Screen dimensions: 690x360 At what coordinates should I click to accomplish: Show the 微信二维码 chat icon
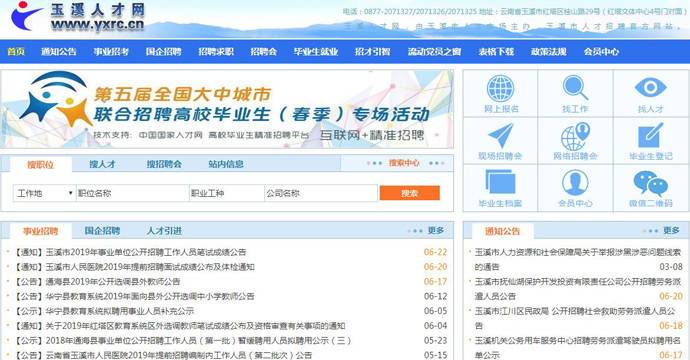coord(650,183)
